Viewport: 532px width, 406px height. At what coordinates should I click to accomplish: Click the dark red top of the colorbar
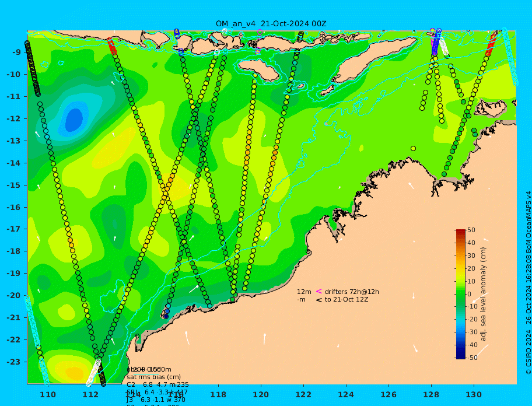(461, 232)
